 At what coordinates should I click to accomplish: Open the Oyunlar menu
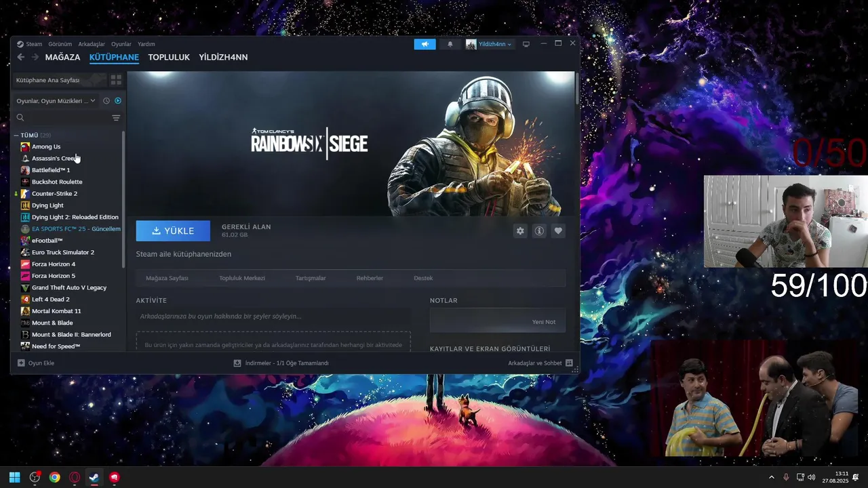(121, 44)
